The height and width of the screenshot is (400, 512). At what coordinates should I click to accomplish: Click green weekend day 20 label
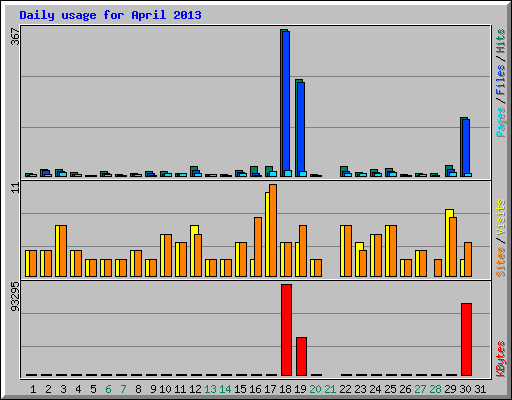(315, 389)
